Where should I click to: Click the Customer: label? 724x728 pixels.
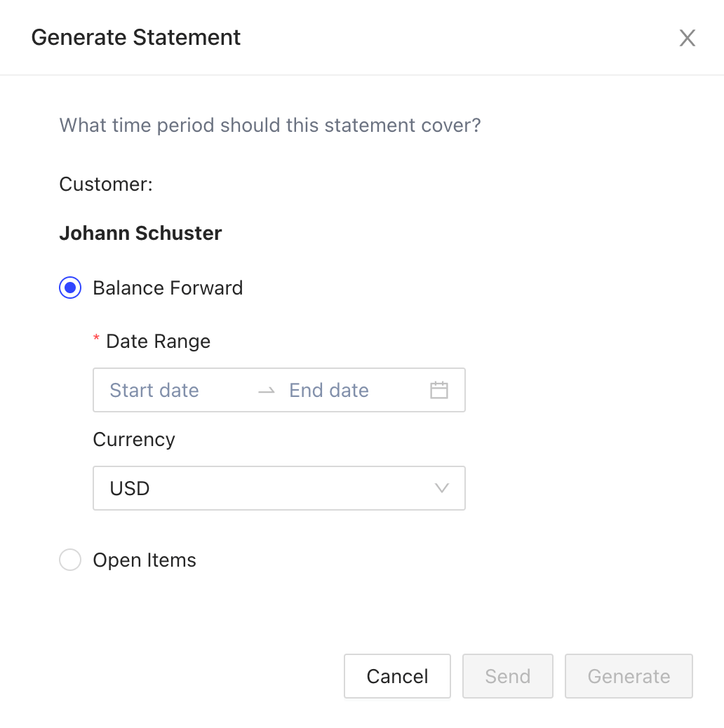coord(106,184)
